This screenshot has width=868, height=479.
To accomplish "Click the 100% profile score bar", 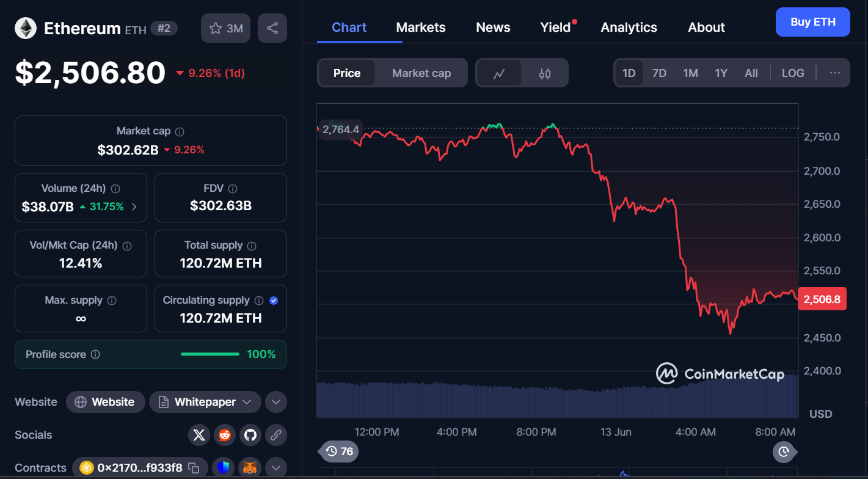I will coord(210,354).
